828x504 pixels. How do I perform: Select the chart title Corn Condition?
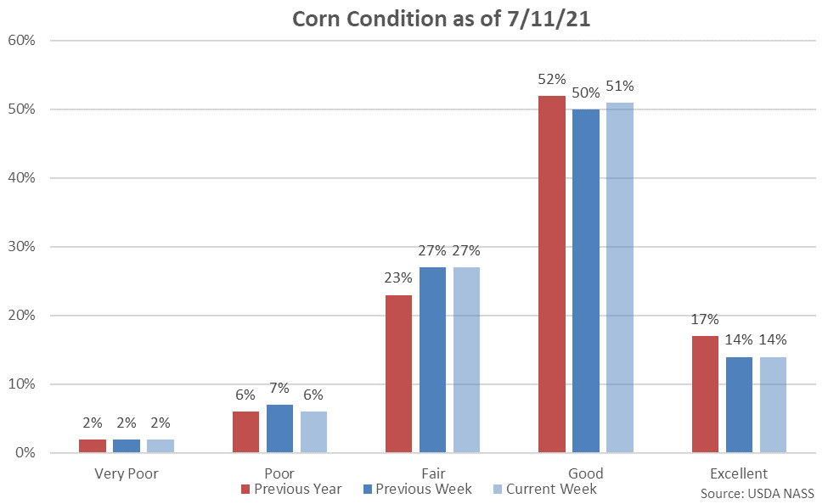pyautogui.click(x=441, y=20)
